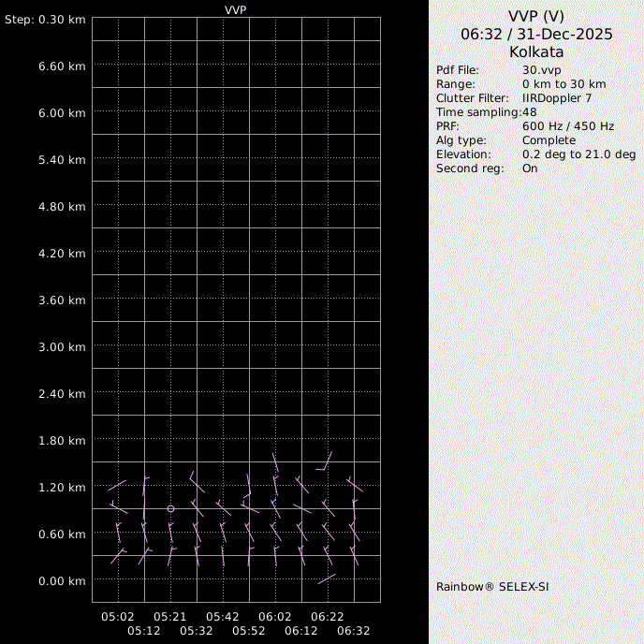Click the 05:42 time marker
The height and width of the screenshot is (644, 644).
coord(223,617)
